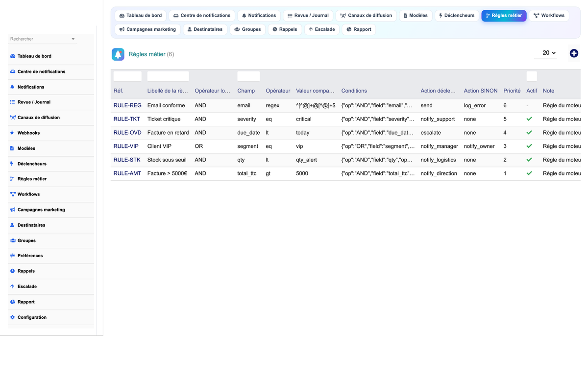This screenshot has width=588, height=382.
Task: Add a new rule with plus icon
Action: 574,53
